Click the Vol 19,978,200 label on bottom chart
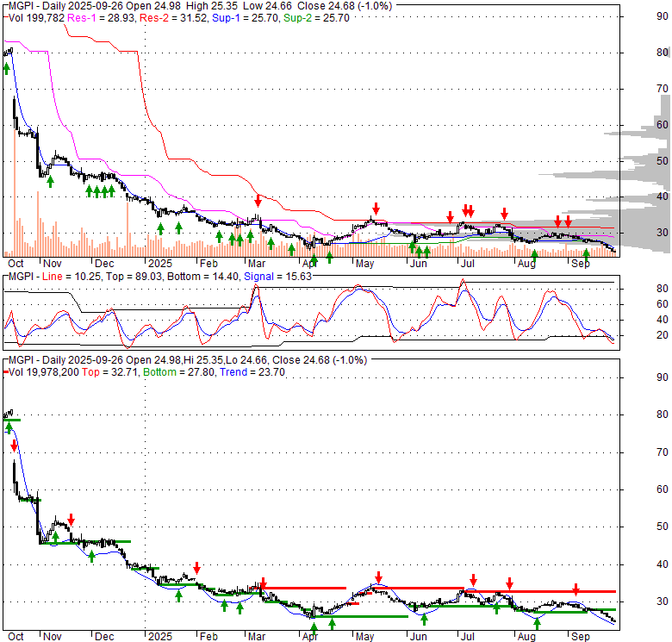This screenshot has width=672, height=642. tap(44, 372)
